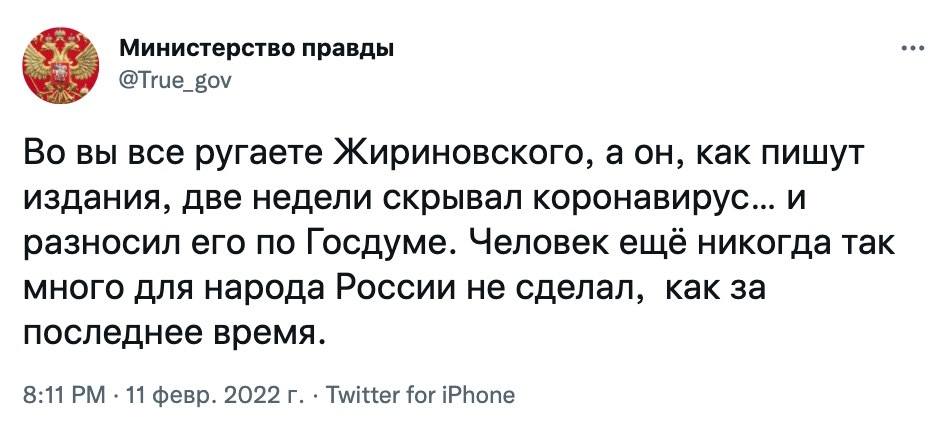The width and height of the screenshot is (932, 428).
Task: Open the Twitter for iPhone source link
Action: [423, 395]
